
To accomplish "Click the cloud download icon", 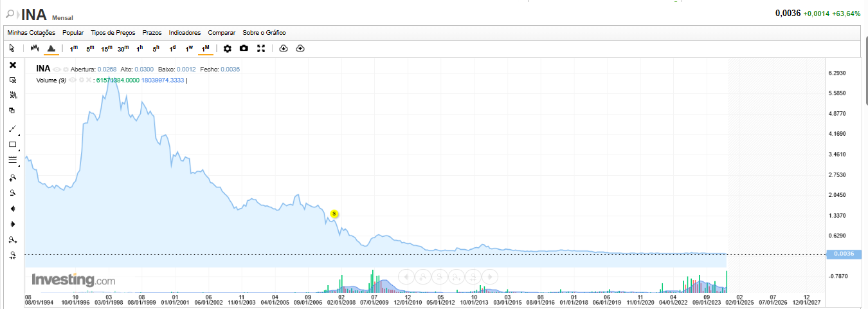I will pos(284,48).
